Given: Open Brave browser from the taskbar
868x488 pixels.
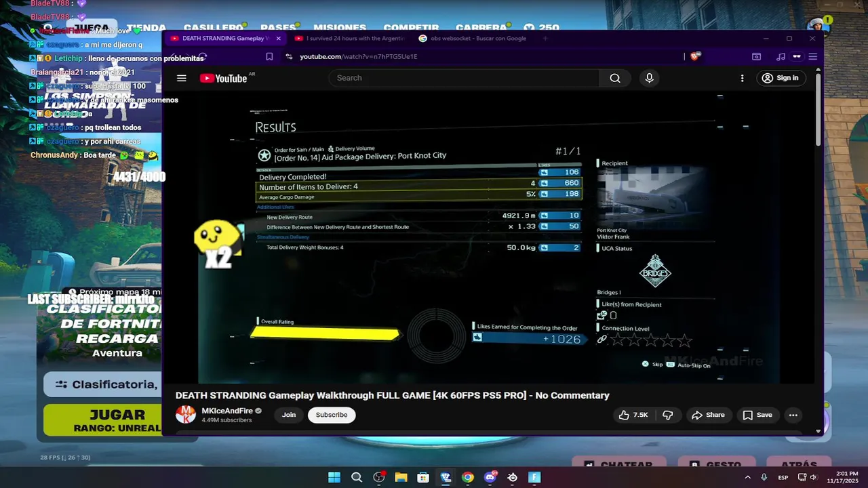Looking at the screenshot, I should pyautogui.click(x=446, y=477).
